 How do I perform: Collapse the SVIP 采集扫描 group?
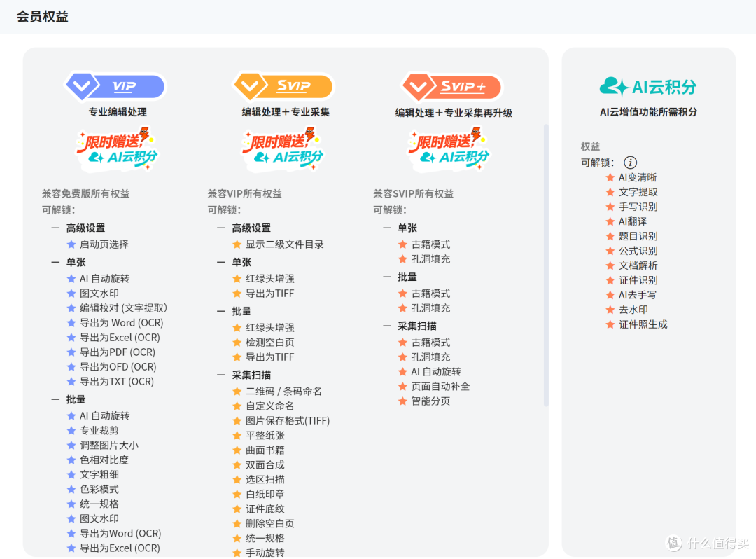click(x=221, y=375)
